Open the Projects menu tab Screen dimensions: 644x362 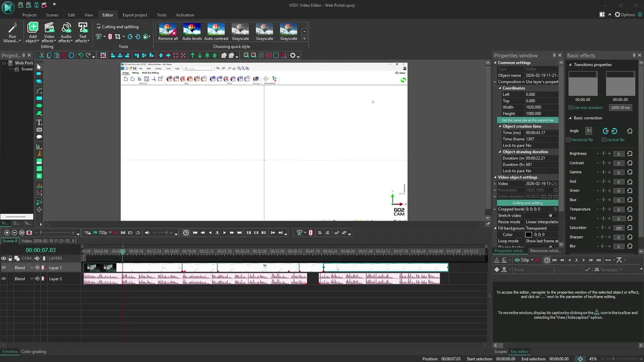(x=29, y=15)
